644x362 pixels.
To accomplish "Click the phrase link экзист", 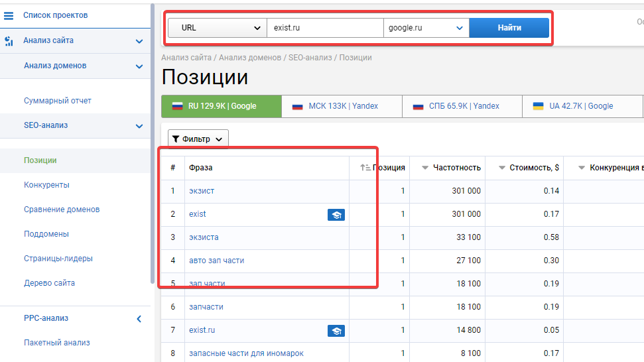I will click(x=202, y=191).
